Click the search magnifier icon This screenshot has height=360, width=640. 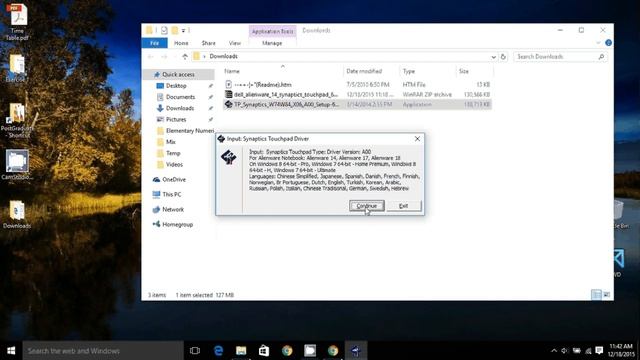601,57
